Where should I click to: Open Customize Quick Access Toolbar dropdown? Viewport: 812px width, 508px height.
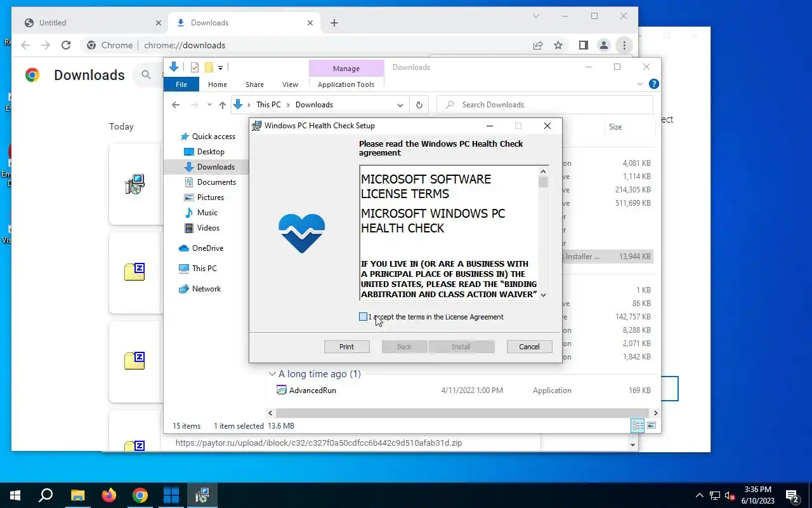click(x=220, y=67)
